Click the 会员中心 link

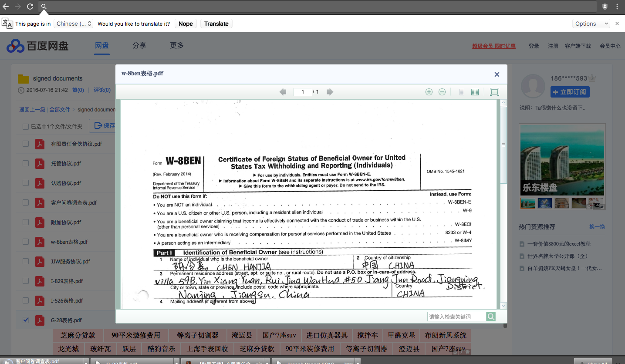[x=610, y=46]
